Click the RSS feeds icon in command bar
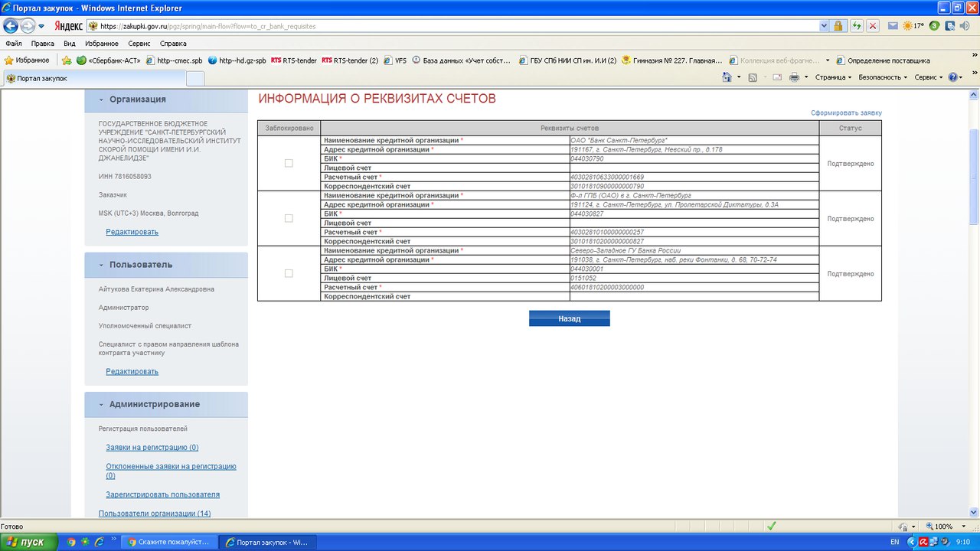The image size is (980, 551). pyautogui.click(x=753, y=77)
